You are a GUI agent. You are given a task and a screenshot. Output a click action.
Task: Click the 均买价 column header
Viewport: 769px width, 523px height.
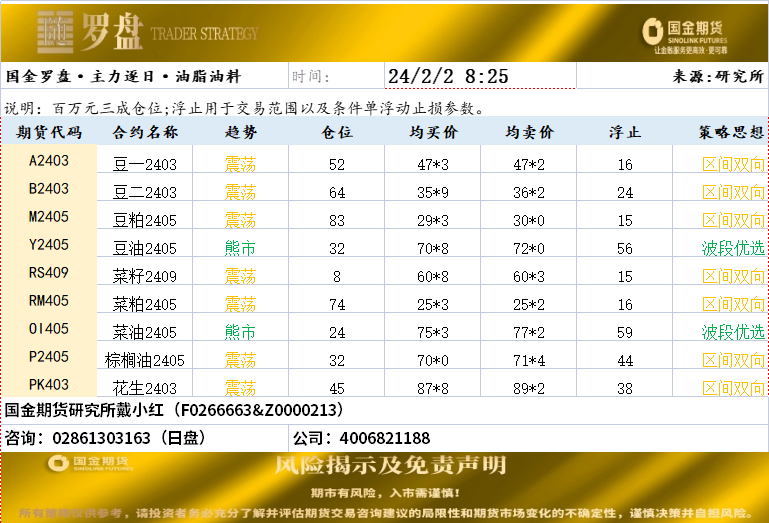pyautogui.click(x=434, y=132)
